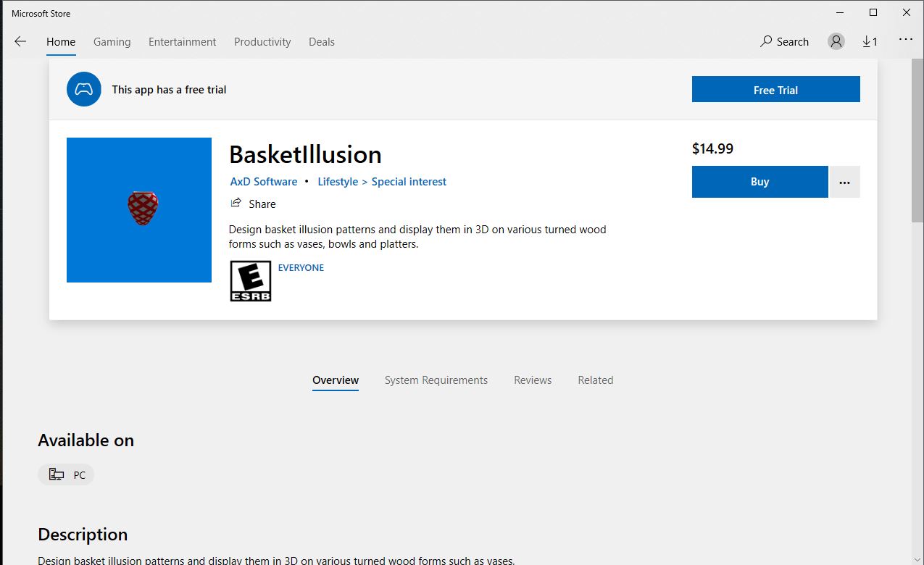Switch to the Gaming tab
The width and height of the screenshot is (924, 565).
point(112,42)
